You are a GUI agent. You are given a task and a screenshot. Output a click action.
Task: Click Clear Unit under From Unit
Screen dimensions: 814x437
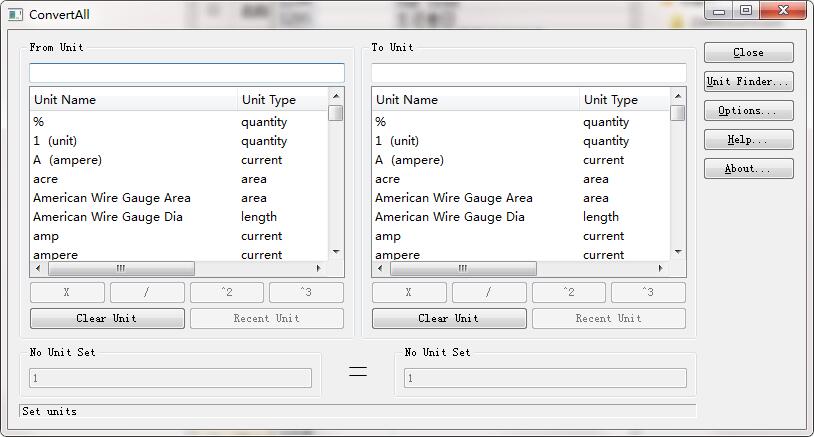click(x=107, y=319)
